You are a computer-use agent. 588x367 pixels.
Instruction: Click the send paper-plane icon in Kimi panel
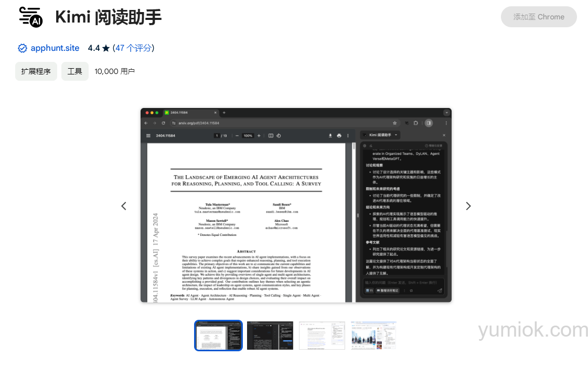pos(440,290)
